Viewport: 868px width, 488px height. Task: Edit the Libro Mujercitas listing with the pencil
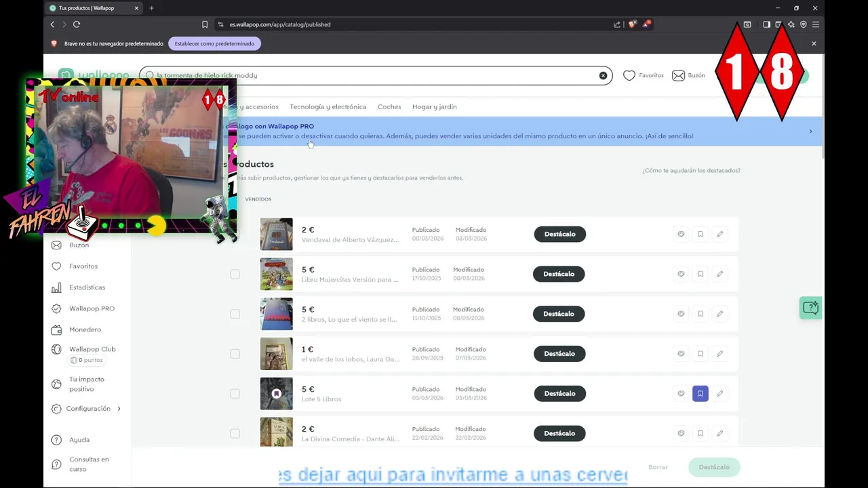pos(719,274)
